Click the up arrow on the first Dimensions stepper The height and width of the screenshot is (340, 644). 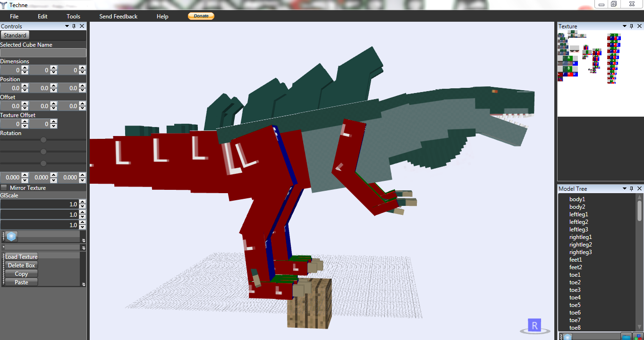pos(24,68)
